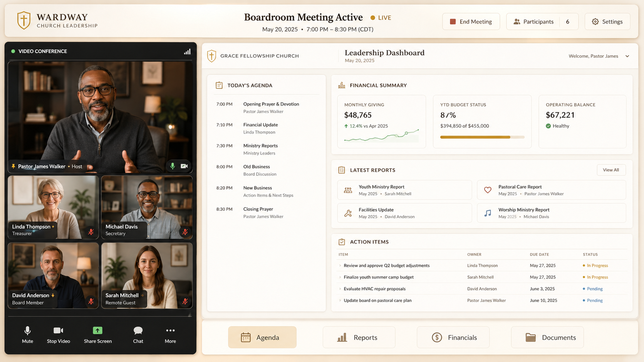
Task: Click the Worship Ministry music note icon
Action: pos(488,213)
